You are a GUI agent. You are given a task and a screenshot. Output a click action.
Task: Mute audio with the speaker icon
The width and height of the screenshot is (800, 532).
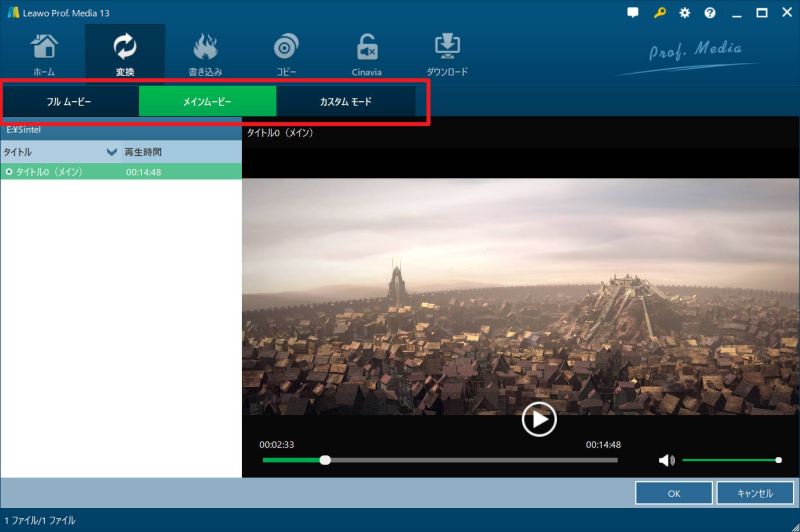pos(666,460)
